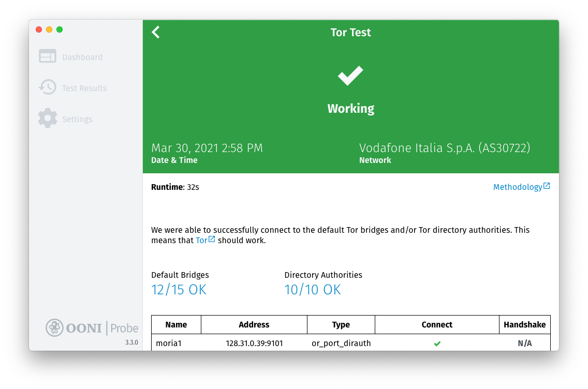Click the Dashboard sidebar icon

coord(48,57)
